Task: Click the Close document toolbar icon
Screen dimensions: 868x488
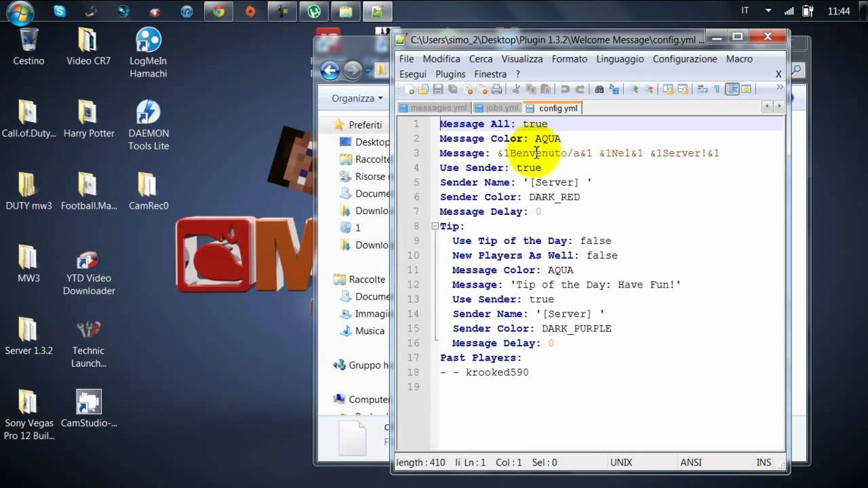Action: (x=467, y=89)
